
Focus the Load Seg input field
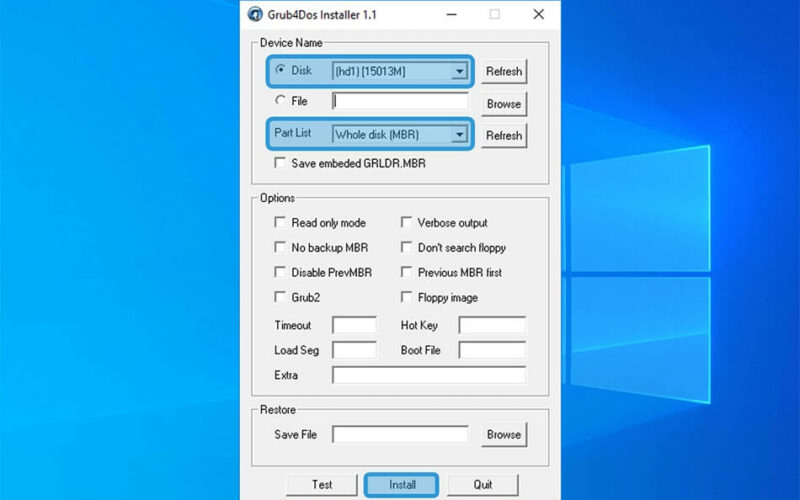354,350
